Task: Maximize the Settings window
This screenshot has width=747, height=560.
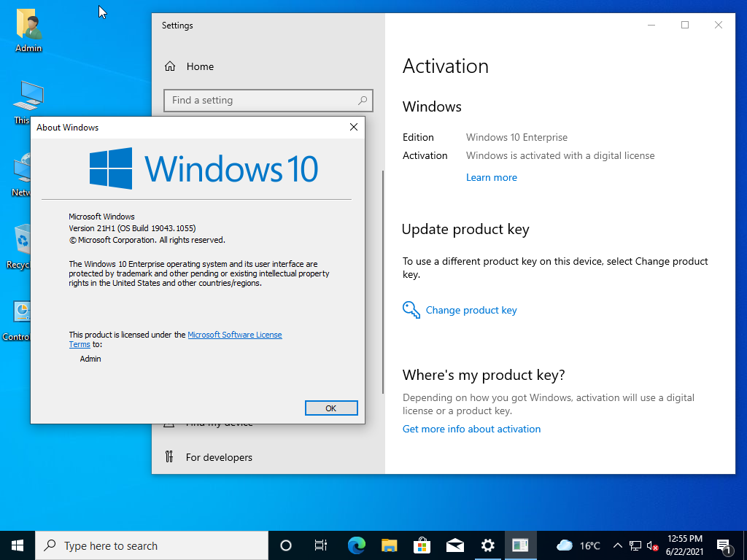Action: [x=685, y=25]
